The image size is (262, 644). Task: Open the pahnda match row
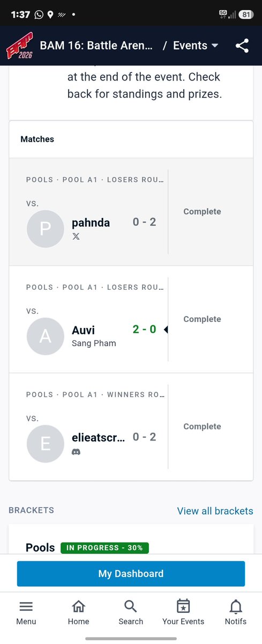tap(131, 212)
